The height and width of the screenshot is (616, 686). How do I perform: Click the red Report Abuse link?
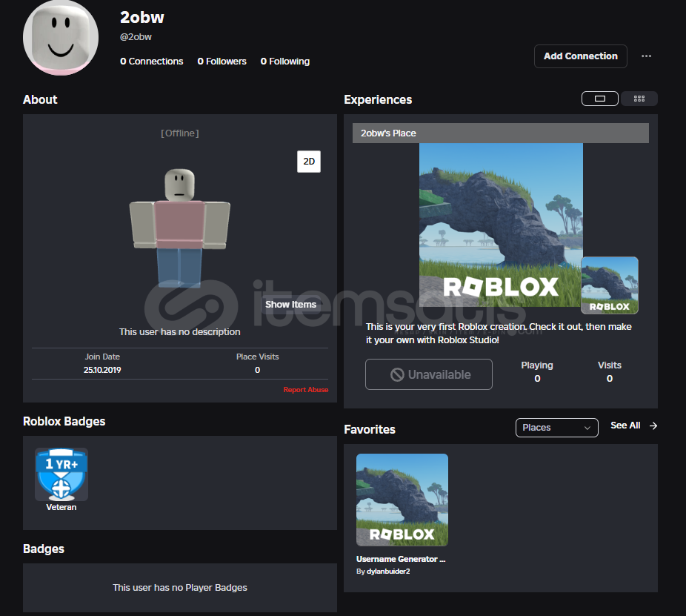click(305, 390)
